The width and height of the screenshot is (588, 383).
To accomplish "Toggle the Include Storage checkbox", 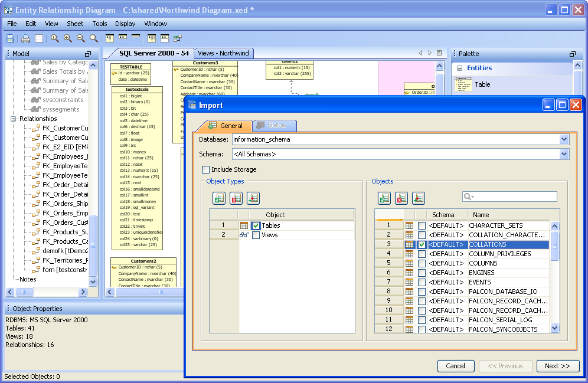I will click(x=205, y=169).
